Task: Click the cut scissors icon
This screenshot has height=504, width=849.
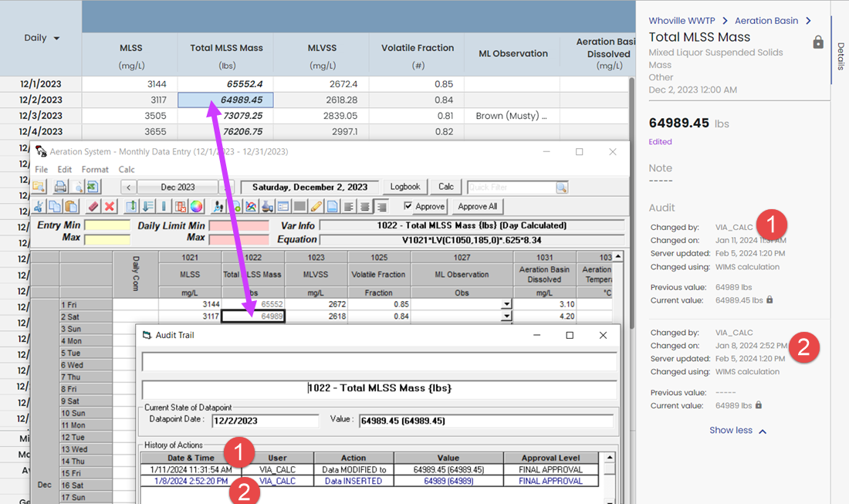Action: click(x=39, y=207)
